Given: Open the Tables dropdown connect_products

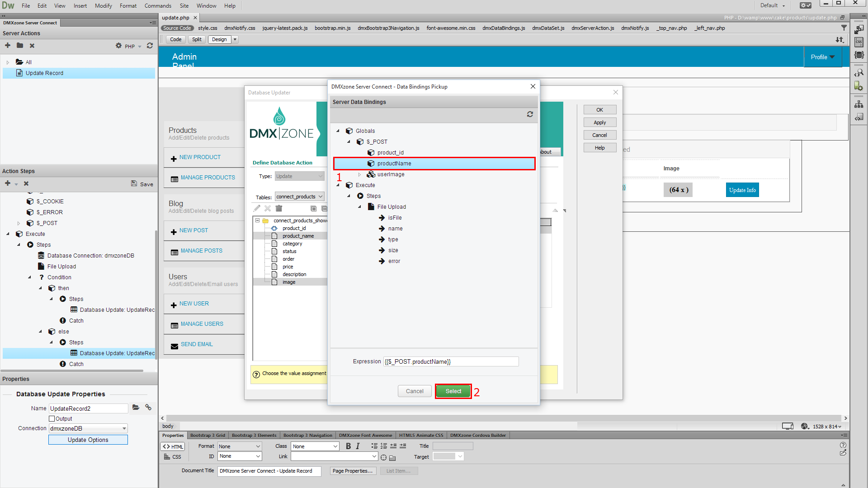Looking at the screenshot, I should tap(300, 197).
